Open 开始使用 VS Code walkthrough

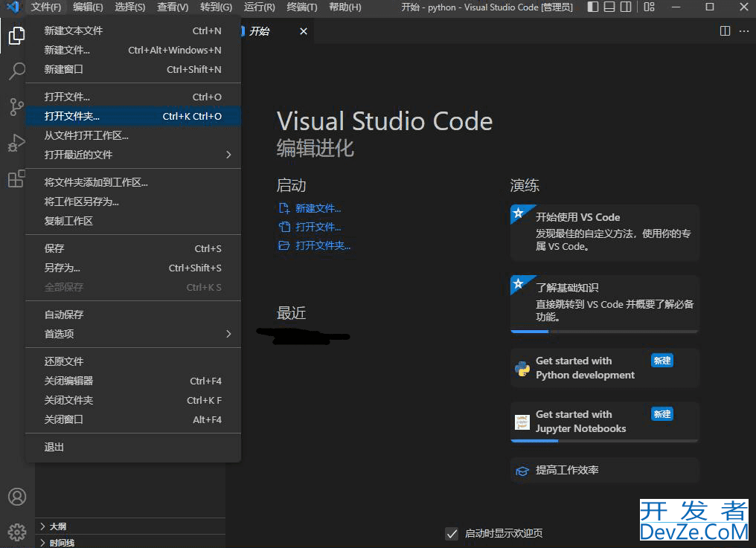pos(605,232)
